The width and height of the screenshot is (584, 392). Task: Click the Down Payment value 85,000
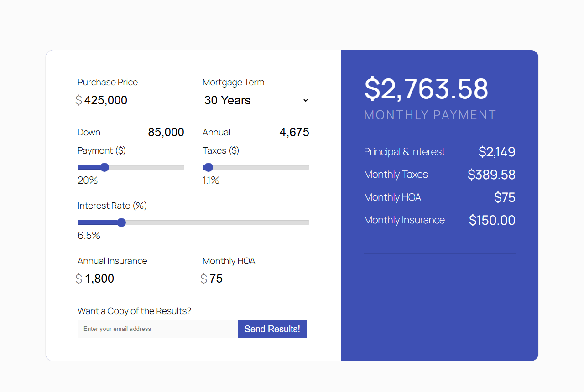(166, 132)
